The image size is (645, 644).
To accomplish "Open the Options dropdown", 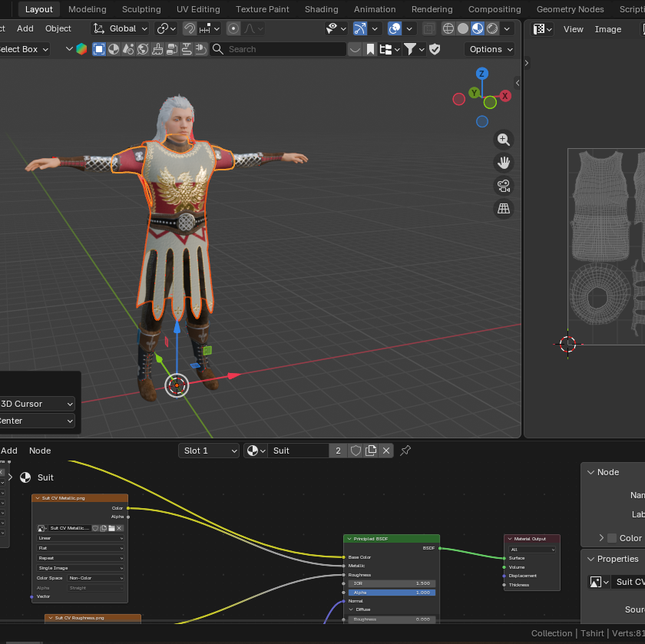I will [x=491, y=49].
